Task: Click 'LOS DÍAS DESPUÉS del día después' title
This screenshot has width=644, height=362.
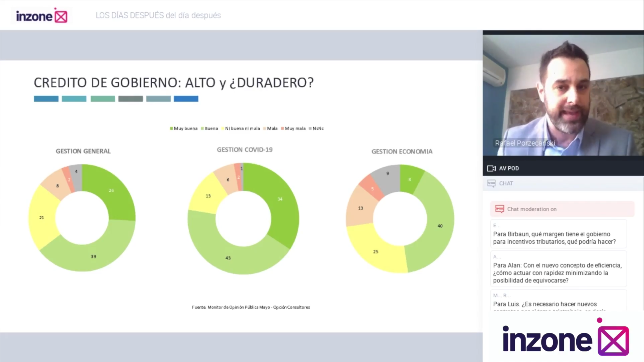Action: [158, 15]
